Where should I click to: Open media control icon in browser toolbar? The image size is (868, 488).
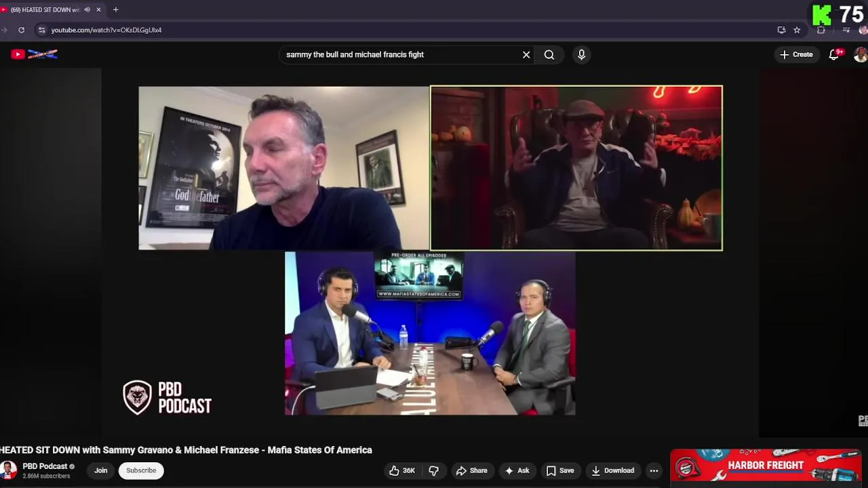pos(846,30)
